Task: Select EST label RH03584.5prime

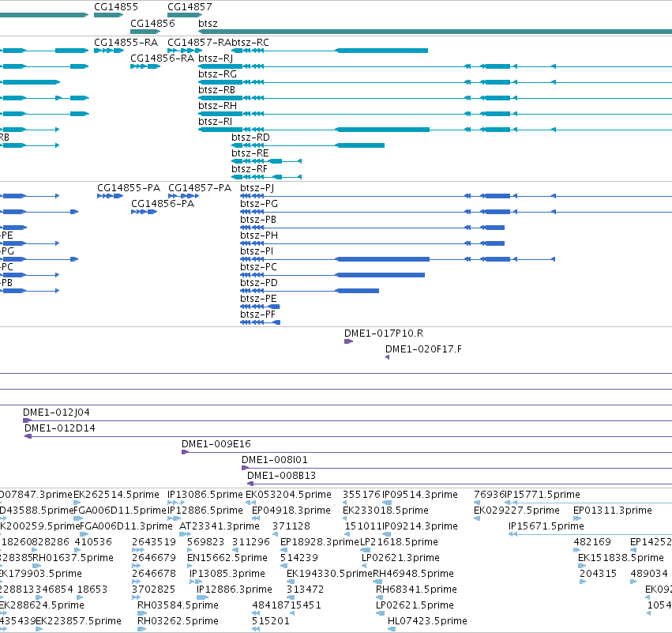Action: [178, 606]
